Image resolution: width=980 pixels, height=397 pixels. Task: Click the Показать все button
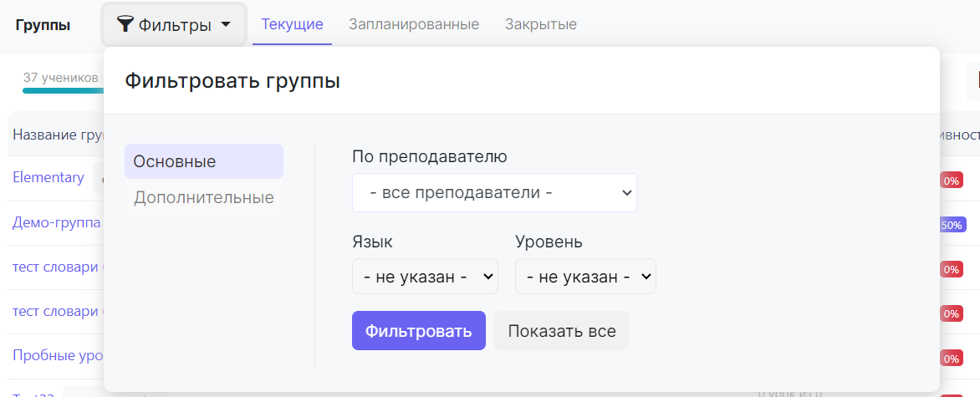[x=562, y=331]
